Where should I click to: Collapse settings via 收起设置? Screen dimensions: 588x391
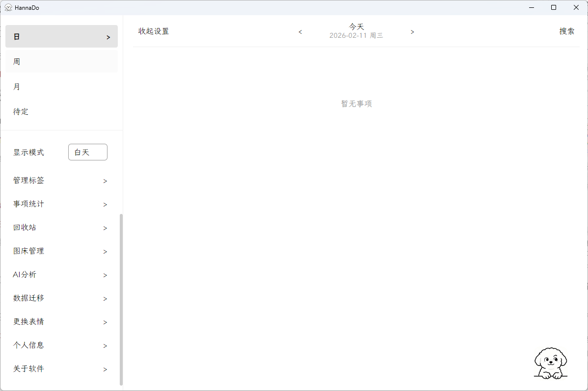[x=153, y=30]
